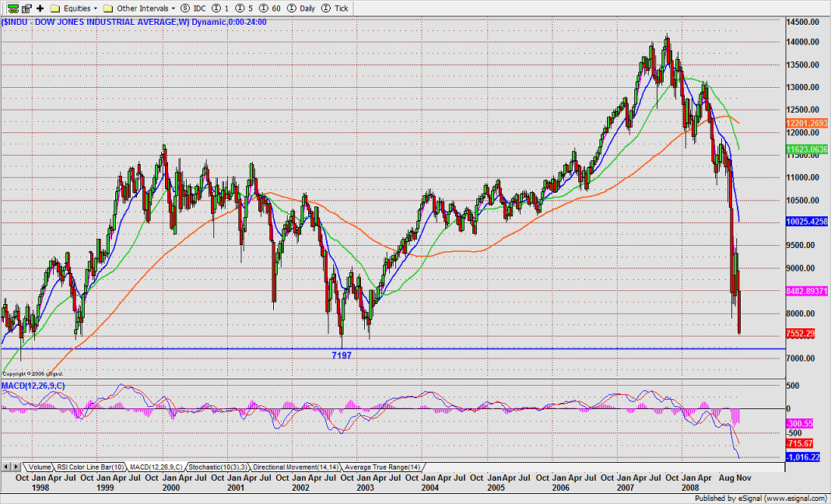Click the MACD(12,26,9,C) study label in pane
This screenshot has width=831, height=504.
(33, 386)
